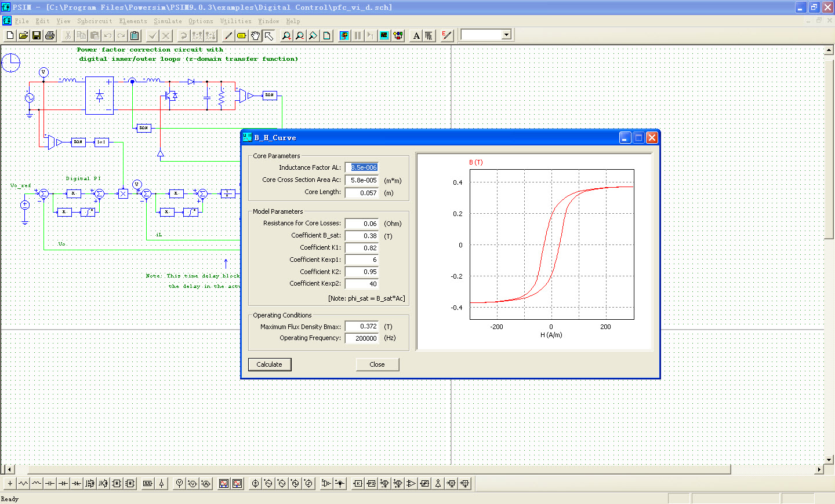
Task: Place a ground element
Action: (10, 483)
